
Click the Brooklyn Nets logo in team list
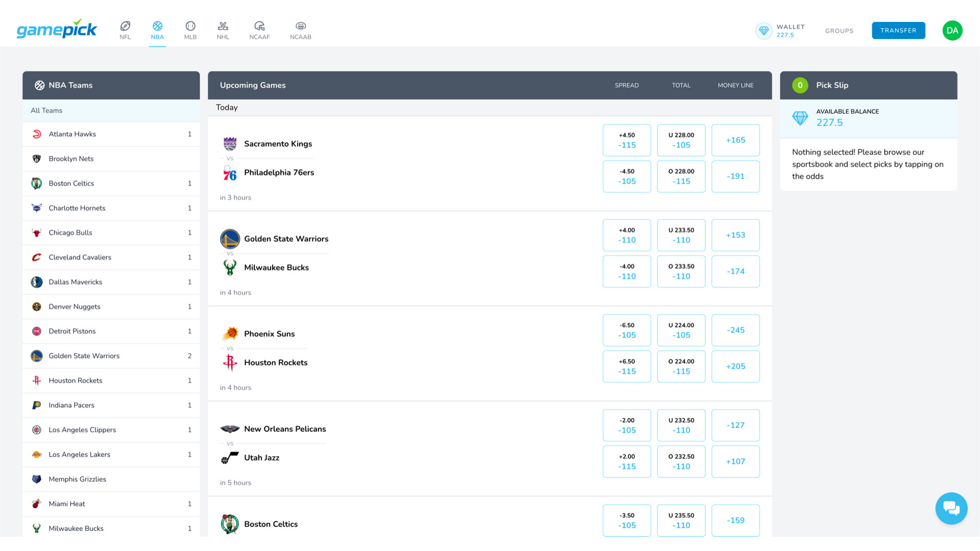click(37, 159)
